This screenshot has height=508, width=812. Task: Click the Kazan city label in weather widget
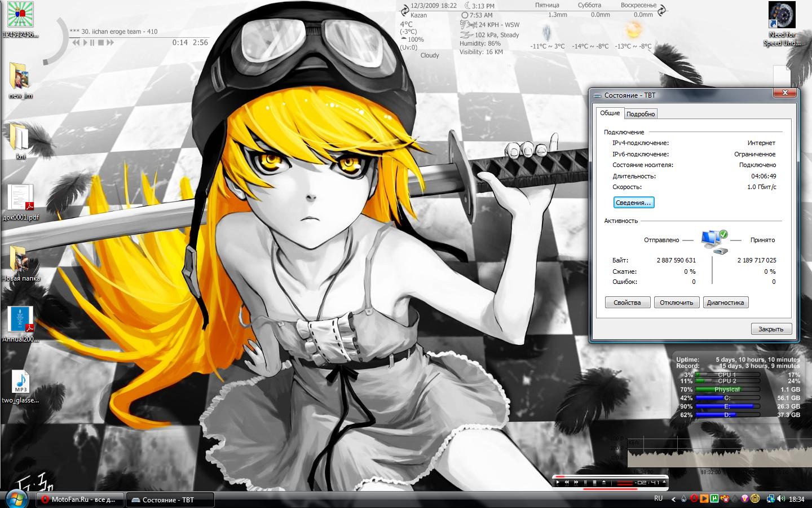(x=419, y=15)
